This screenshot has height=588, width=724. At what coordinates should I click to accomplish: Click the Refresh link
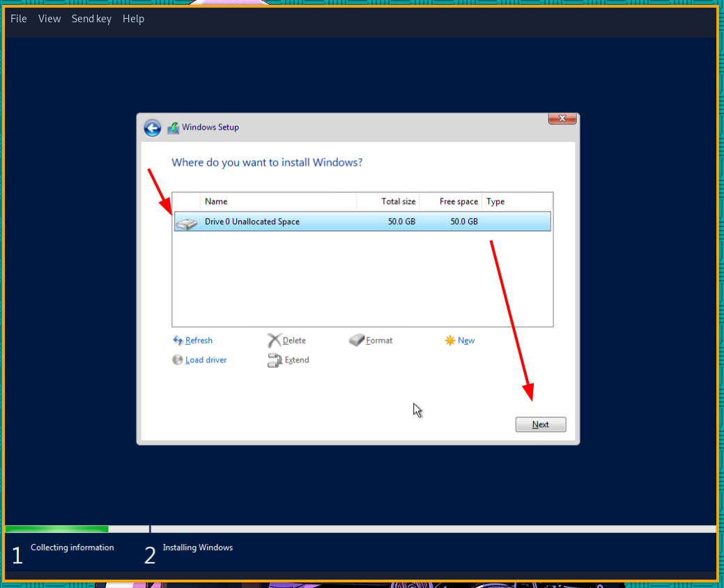tap(199, 341)
